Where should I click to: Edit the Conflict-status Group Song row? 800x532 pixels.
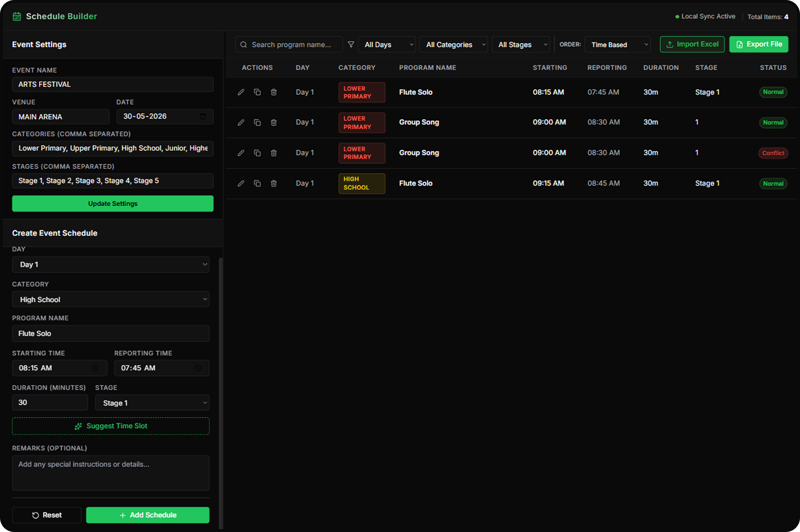[241, 153]
